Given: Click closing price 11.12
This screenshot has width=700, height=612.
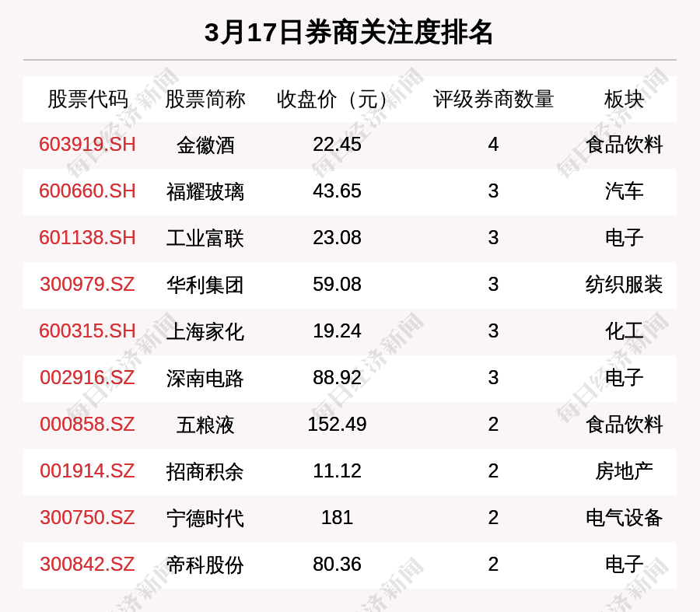Looking at the screenshot, I should 337,471.
